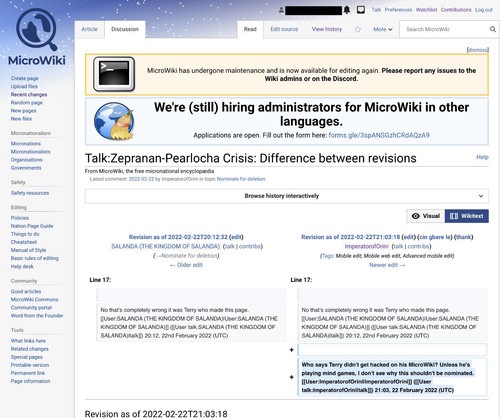
Task: Open latest comment date 2022-02-22
Action: [141, 179]
